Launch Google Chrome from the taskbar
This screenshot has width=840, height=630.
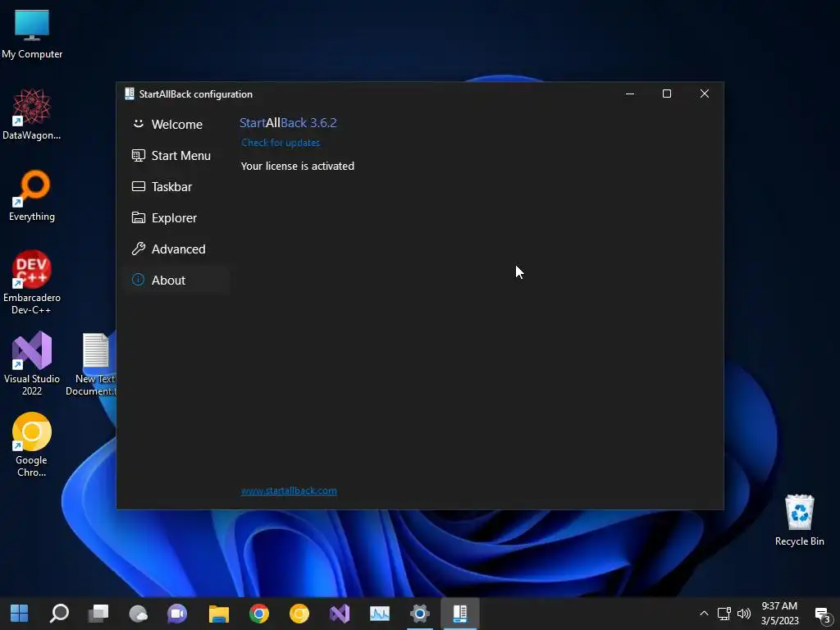coord(258,614)
